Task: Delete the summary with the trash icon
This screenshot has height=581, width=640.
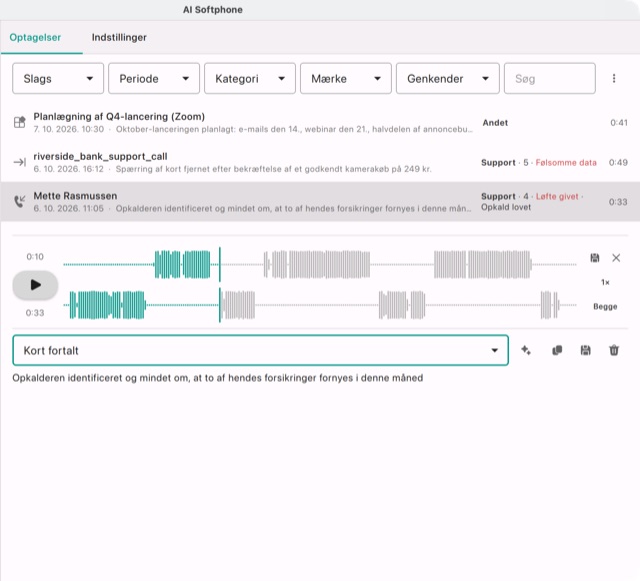Action: (x=614, y=350)
